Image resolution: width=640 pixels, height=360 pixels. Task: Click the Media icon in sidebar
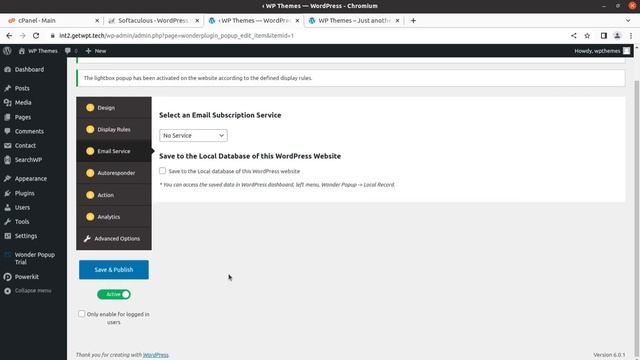coord(7,102)
